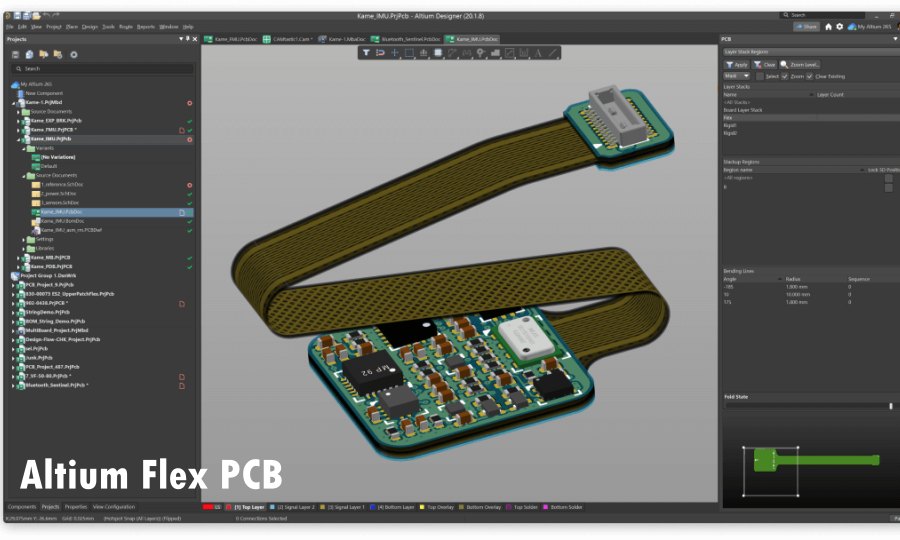Click the Apply button in the PCB panel
This screenshot has width=900, height=540.
[737, 65]
